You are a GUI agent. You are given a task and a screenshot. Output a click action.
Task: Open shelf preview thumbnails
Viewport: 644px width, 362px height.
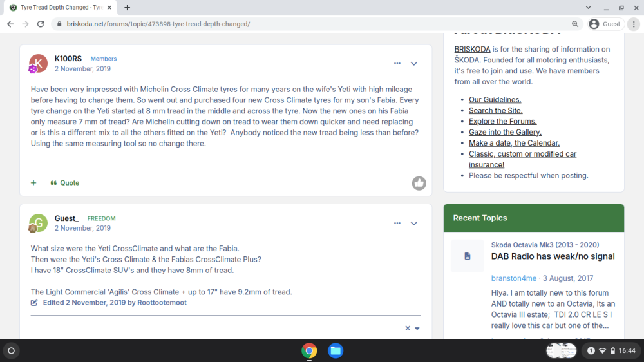point(562,351)
